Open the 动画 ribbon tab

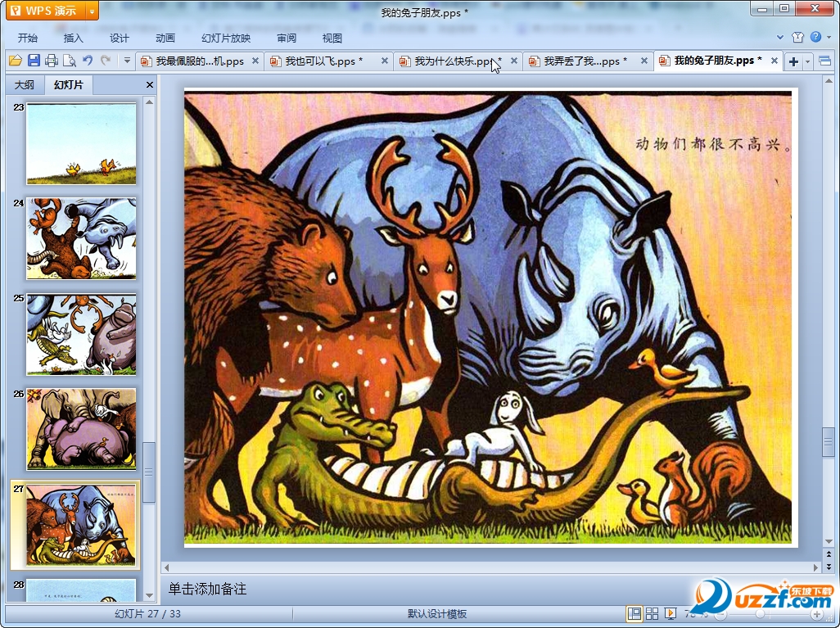tap(165, 38)
